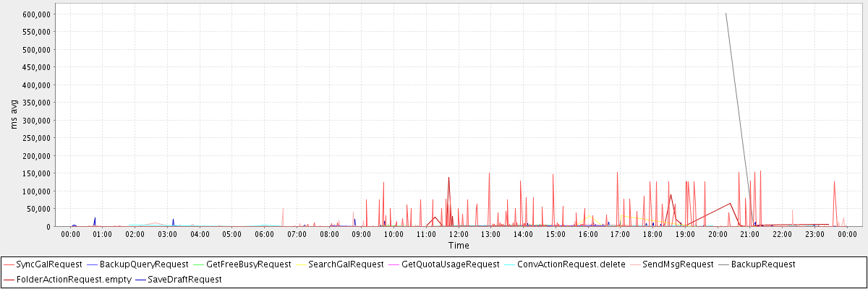
Task: Click the SendMsgRequest legend label
Action: 678,264
